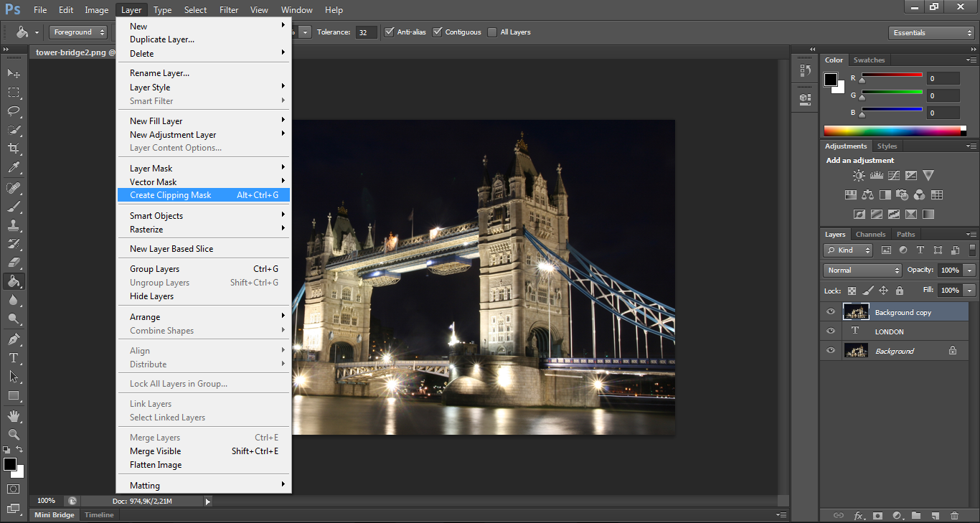980x523 pixels.
Task: Hide the LONDON text layer
Action: pos(831,331)
